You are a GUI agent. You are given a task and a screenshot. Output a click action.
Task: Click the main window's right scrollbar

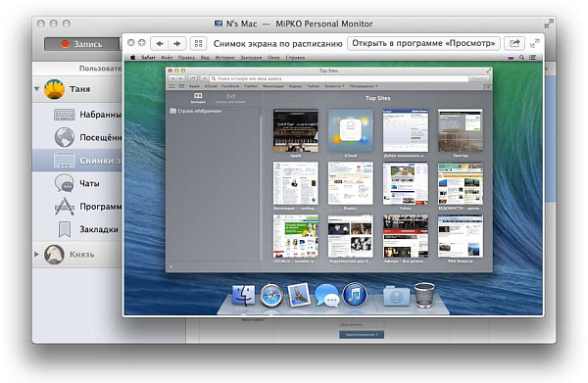click(x=550, y=139)
